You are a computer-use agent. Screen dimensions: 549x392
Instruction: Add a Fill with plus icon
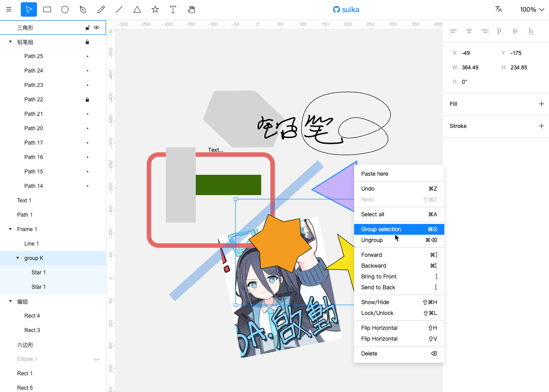tap(541, 104)
